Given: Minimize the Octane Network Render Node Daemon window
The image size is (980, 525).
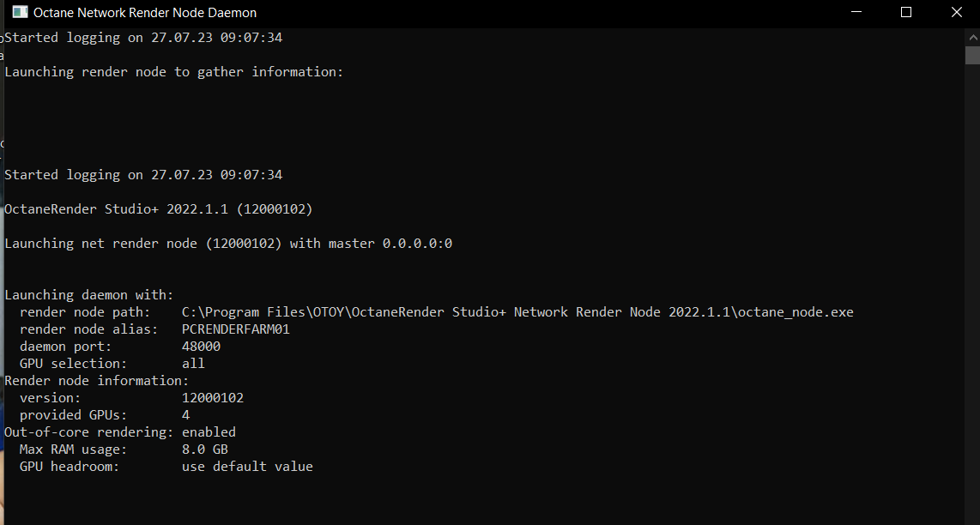Looking at the screenshot, I should (856, 13).
